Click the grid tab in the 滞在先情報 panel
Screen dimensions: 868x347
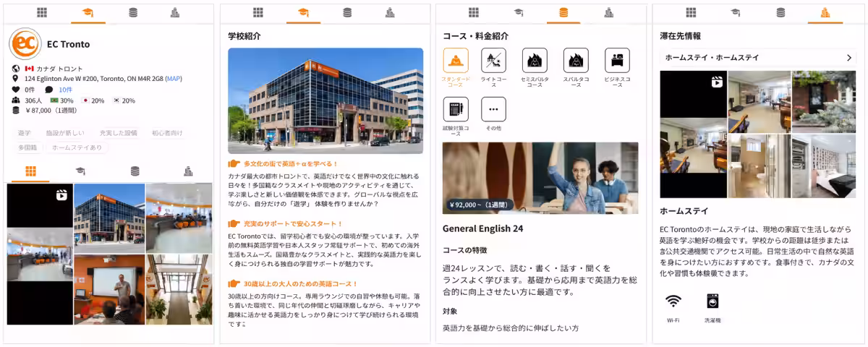pos(691,12)
